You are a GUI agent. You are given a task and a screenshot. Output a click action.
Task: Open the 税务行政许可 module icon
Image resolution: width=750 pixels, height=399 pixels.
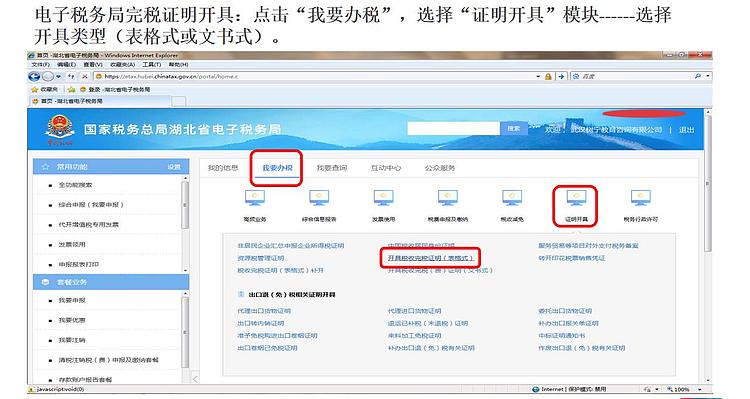[x=640, y=198]
